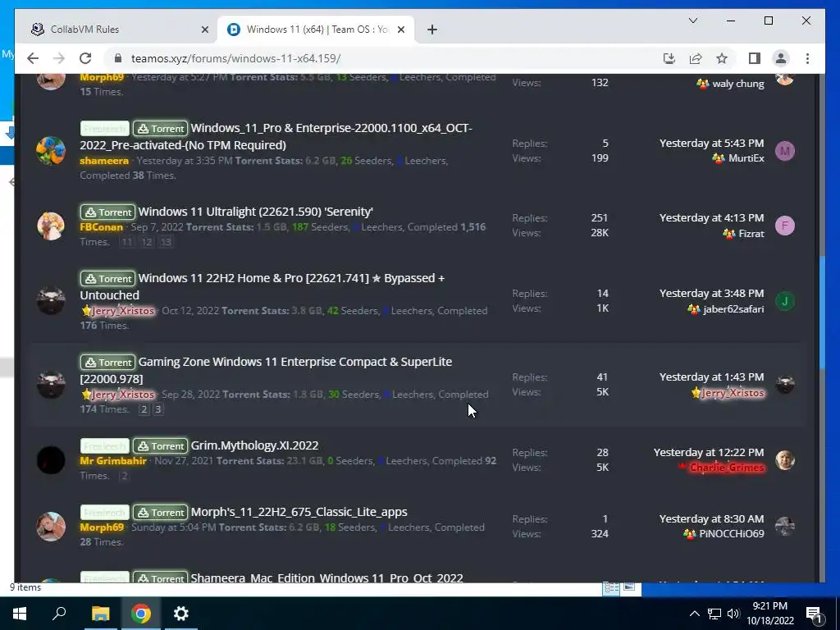This screenshot has height=630, width=840.
Task: Click the address bar URL
Action: (x=235, y=58)
